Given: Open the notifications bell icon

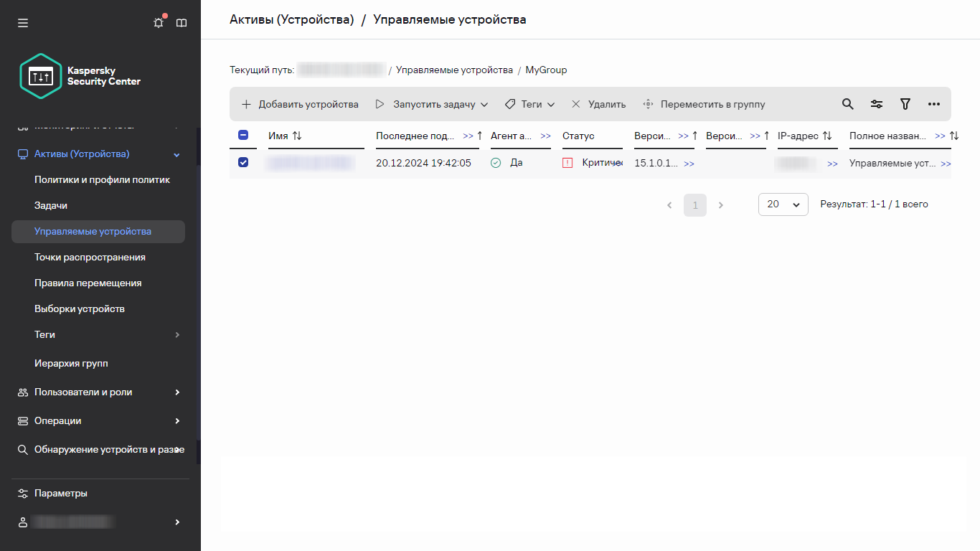Looking at the screenshot, I should [x=158, y=22].
